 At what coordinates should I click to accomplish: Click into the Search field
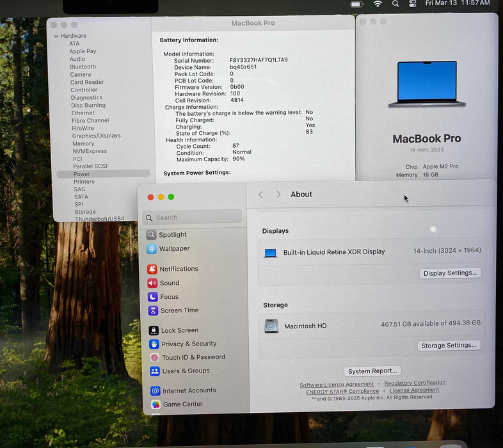click(192, 217)
